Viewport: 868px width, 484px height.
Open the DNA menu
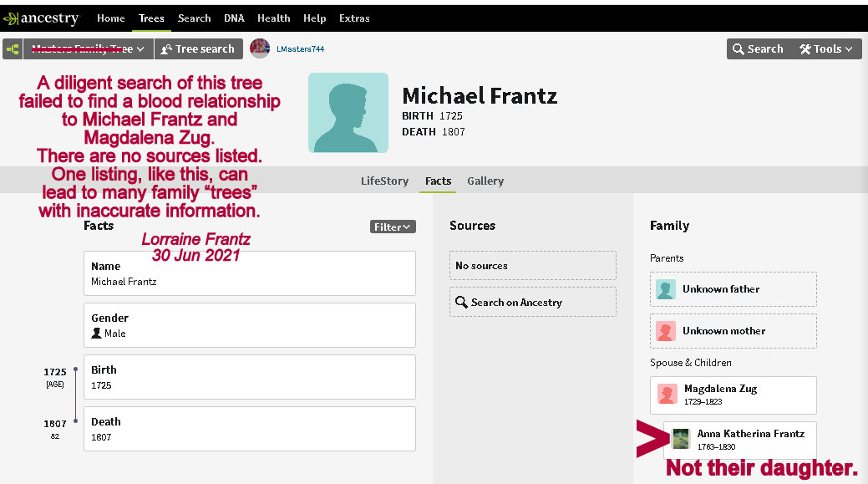pos(234,18)
